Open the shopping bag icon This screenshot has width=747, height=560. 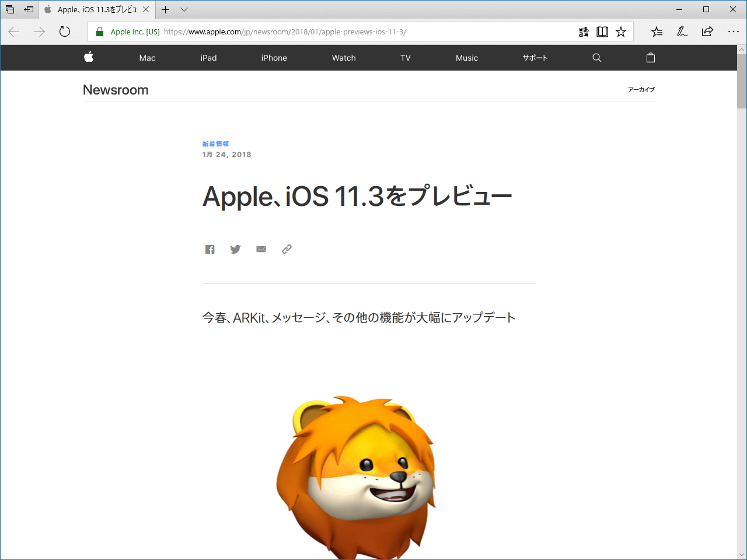(650, 58)
